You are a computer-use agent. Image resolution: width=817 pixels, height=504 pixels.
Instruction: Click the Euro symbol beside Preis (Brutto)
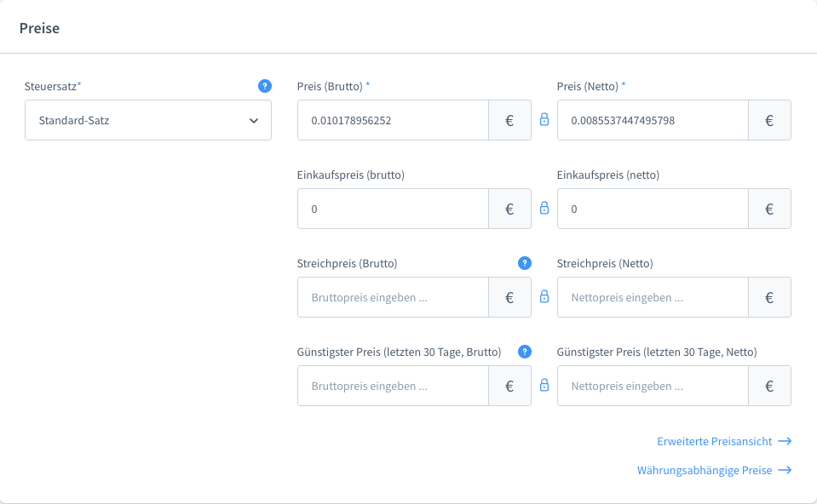click(509, 121)
